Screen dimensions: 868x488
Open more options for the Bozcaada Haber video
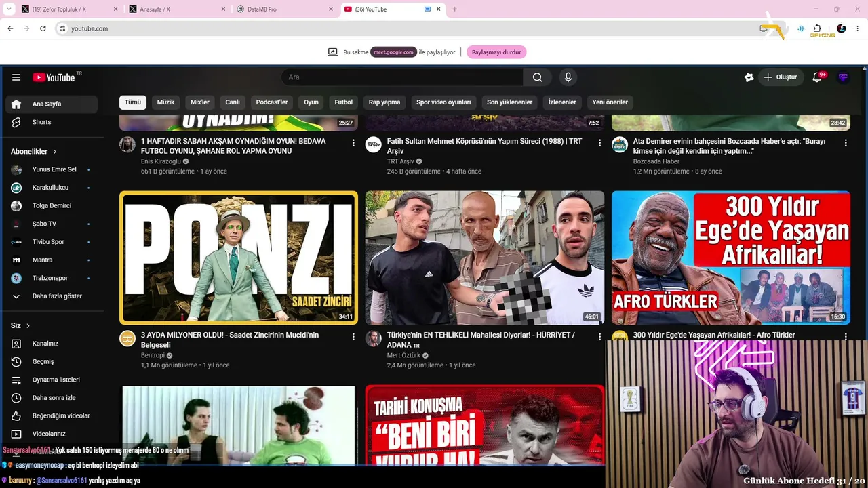(x=846, y=142)
